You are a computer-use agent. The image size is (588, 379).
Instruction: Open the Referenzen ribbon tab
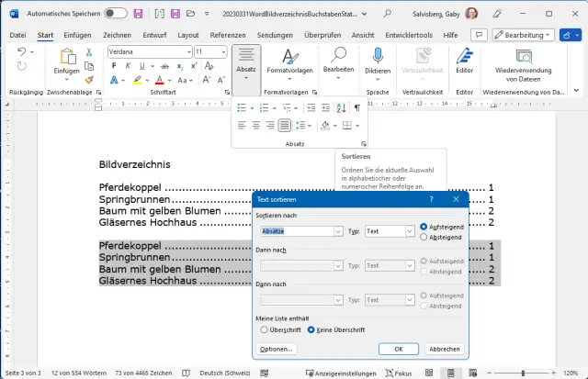tap(227, 34)
